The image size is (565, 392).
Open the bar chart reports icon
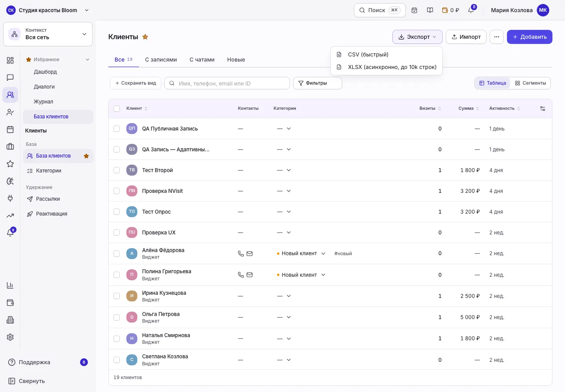pyautogui.click(x=10, y=285)
